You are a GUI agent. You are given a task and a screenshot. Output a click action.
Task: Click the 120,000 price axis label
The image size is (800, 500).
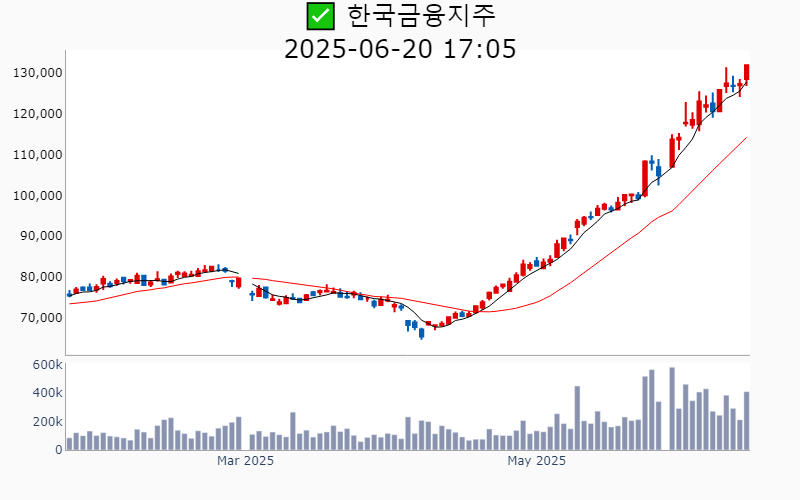pos(38,114)
